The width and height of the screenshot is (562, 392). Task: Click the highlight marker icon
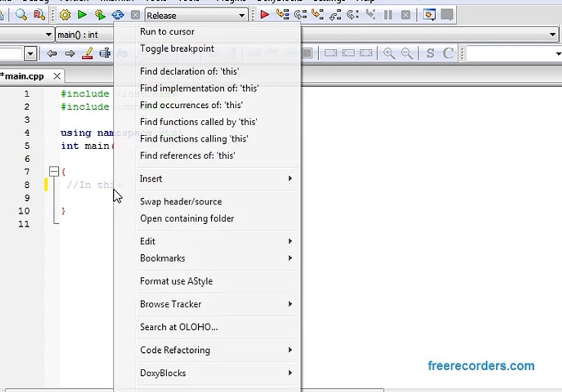(x=87, y=53)
